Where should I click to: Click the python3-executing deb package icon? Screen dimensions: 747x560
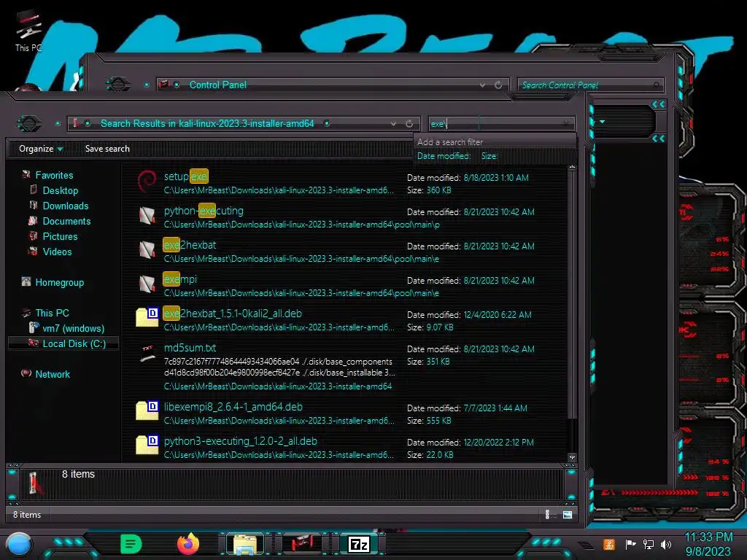[x=147, y=445]
